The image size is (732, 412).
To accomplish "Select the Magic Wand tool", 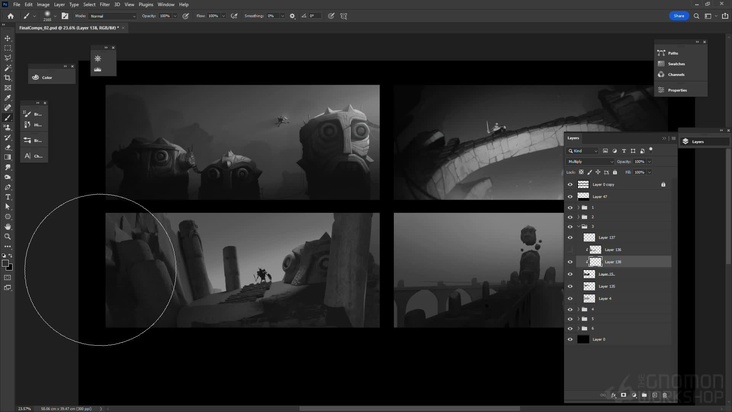I will (7, 68).
